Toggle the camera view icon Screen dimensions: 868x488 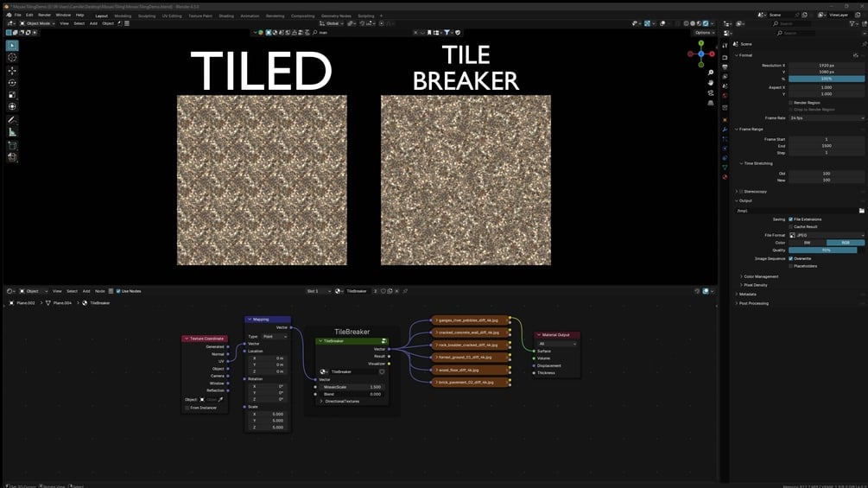pos(711,93)
